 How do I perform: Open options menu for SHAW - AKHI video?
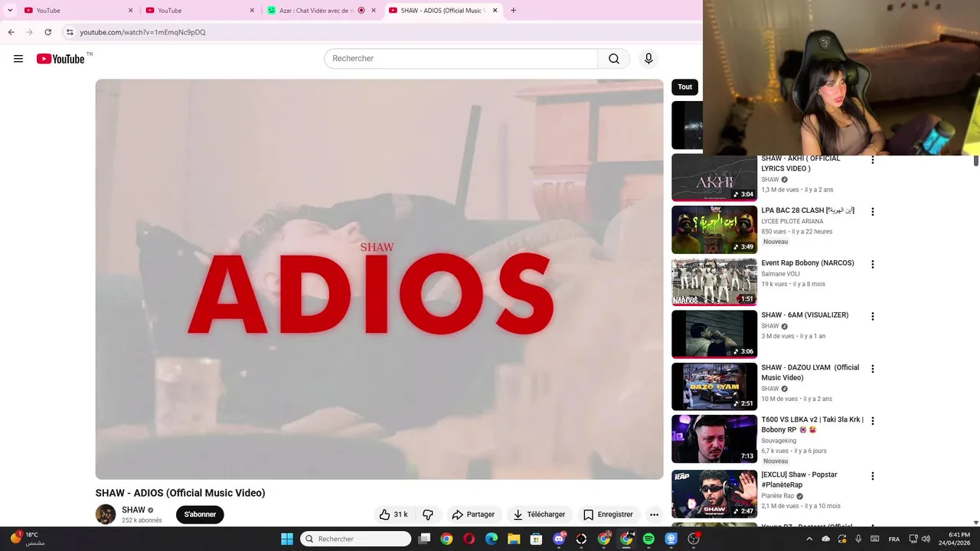[x=872, y=160]
